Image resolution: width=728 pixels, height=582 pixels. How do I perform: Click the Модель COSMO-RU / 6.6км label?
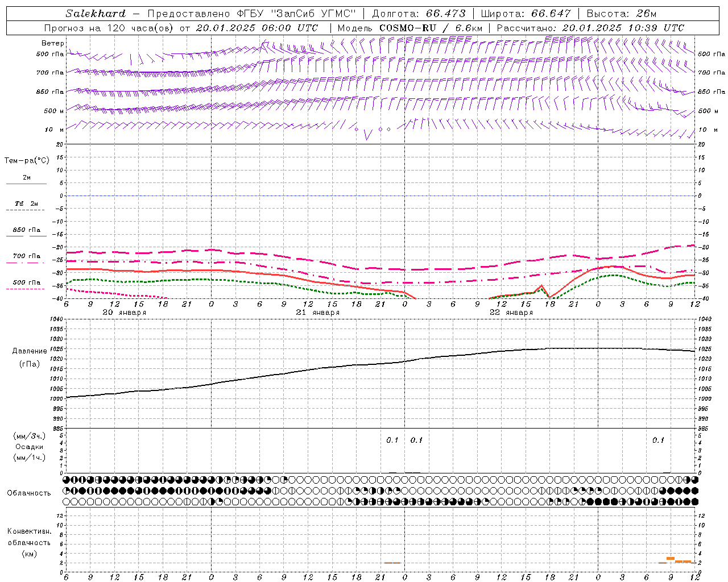[x=409, y=28]
